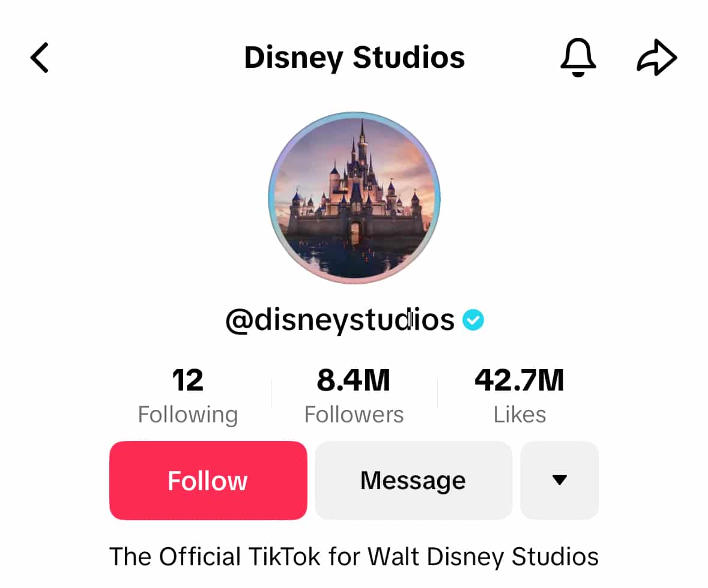
Task: Click the Followers label text
Action: point(354,415)
